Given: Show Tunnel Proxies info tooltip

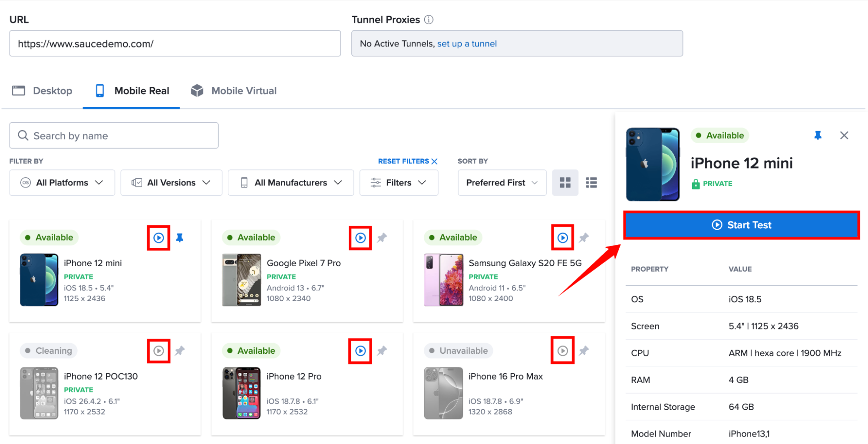Looking at the screenshot, I should pos(429,20).
